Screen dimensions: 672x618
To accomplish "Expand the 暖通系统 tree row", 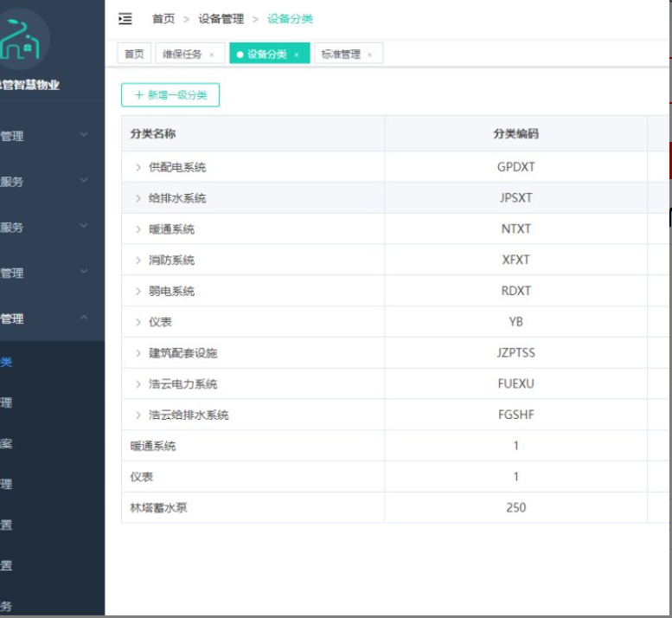I will pos(138,229).
